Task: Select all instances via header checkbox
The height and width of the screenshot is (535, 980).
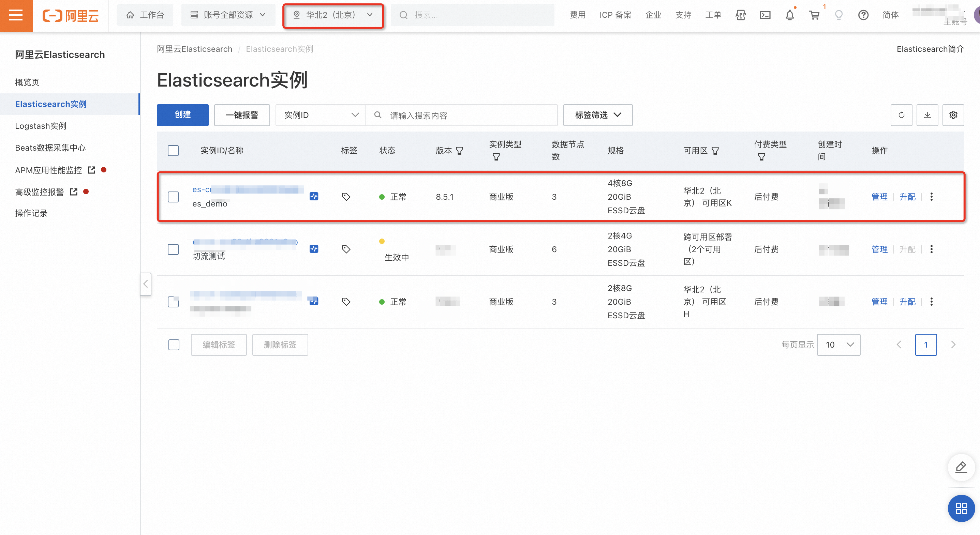Action: pyautogui.click(x=173, y=151)
